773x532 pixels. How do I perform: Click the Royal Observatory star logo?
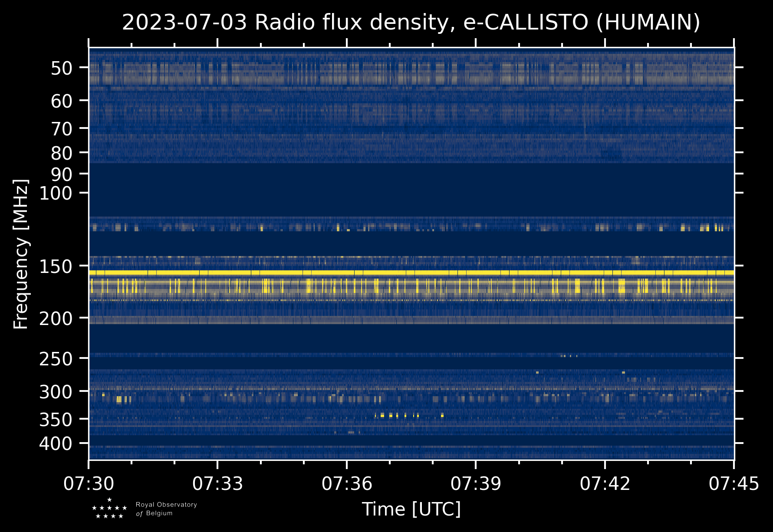click(x=109, y=509)
